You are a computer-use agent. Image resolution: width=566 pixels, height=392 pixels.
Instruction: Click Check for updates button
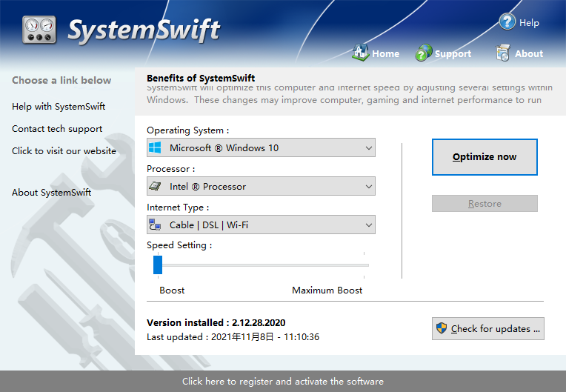pyautogui.click(x=488, y=328)
